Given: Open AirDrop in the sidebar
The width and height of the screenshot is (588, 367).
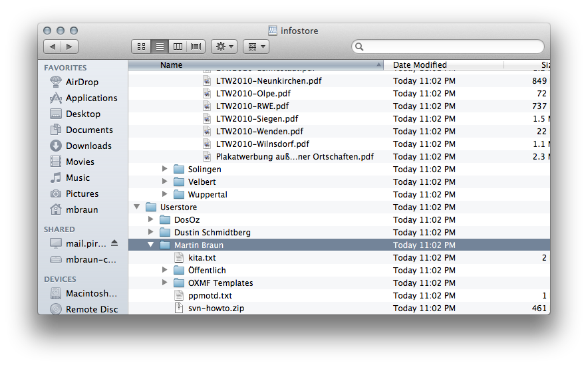Looking at the screenshot, I should point(81,82).
